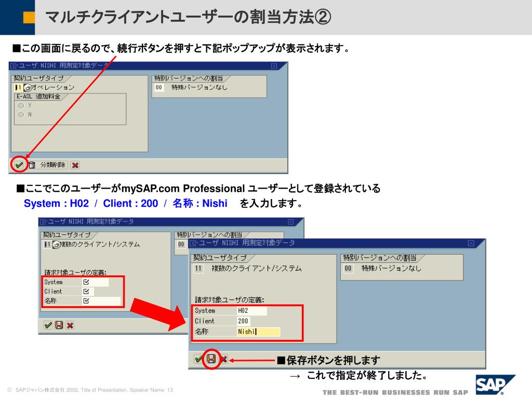Click the System field in the middle dialog
Screen dimensions: 532x399
tap(96, 282)
